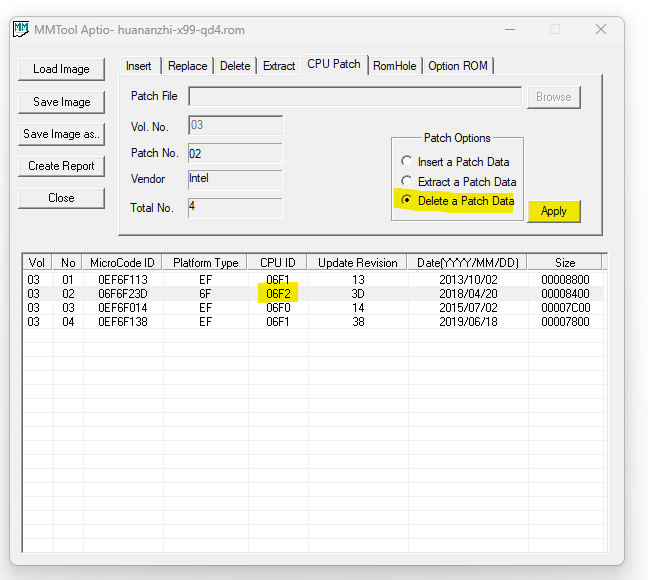Click the Create Report button
This screenshot has height=580, width=648.
pos(61,166)
